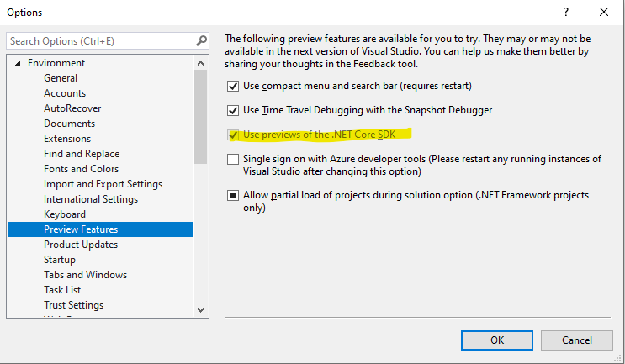Open the Extensions settings page

pos(67,139)
